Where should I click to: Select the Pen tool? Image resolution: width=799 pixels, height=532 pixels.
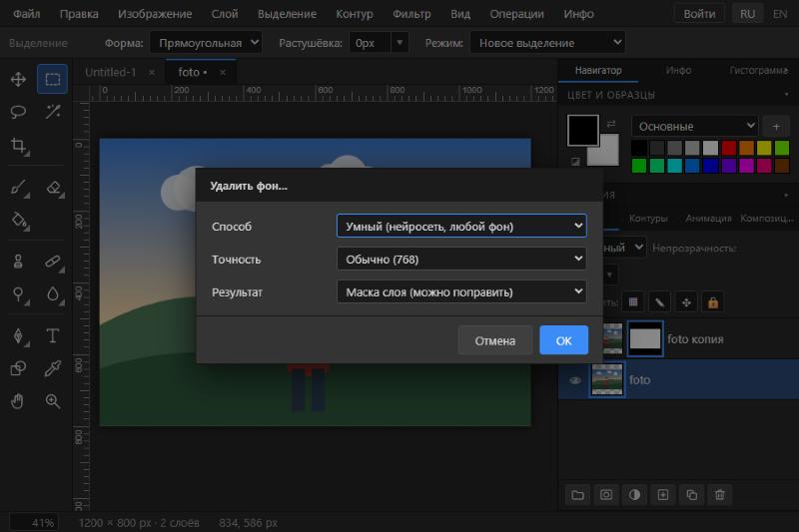click(x=18, y=336)
